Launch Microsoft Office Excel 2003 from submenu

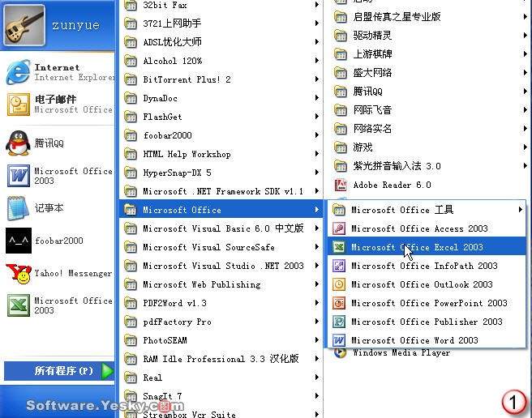(x=427, y=247)
